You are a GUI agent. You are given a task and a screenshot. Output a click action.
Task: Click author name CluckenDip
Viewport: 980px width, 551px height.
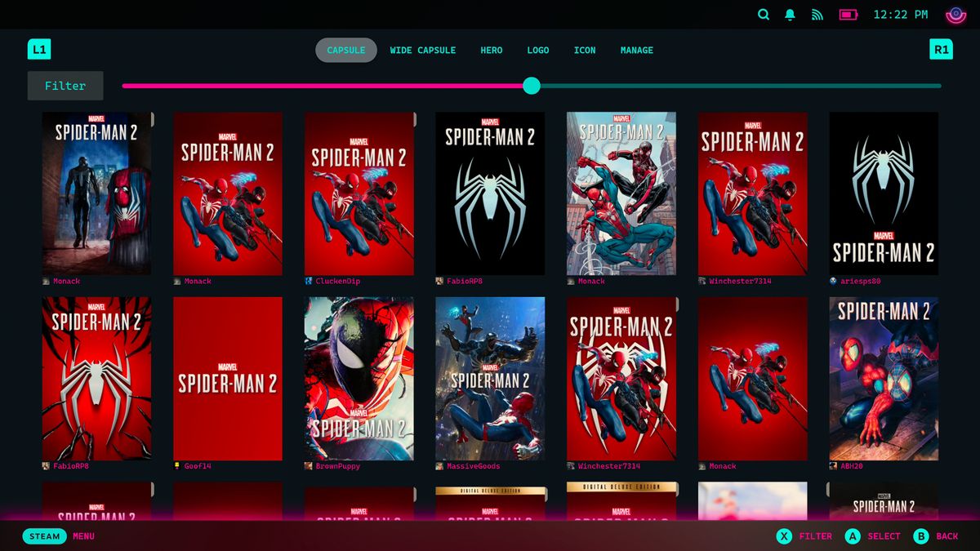tap(338, 281)
